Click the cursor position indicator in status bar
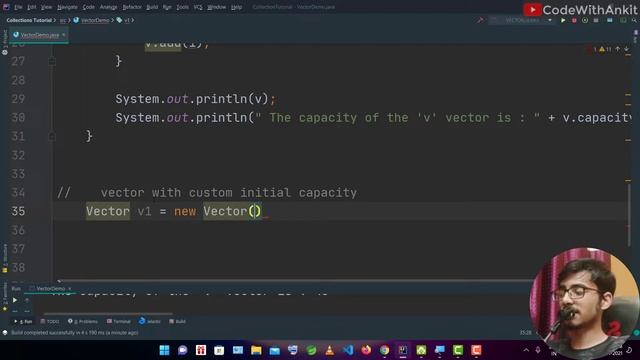 (x=525, y=333)
